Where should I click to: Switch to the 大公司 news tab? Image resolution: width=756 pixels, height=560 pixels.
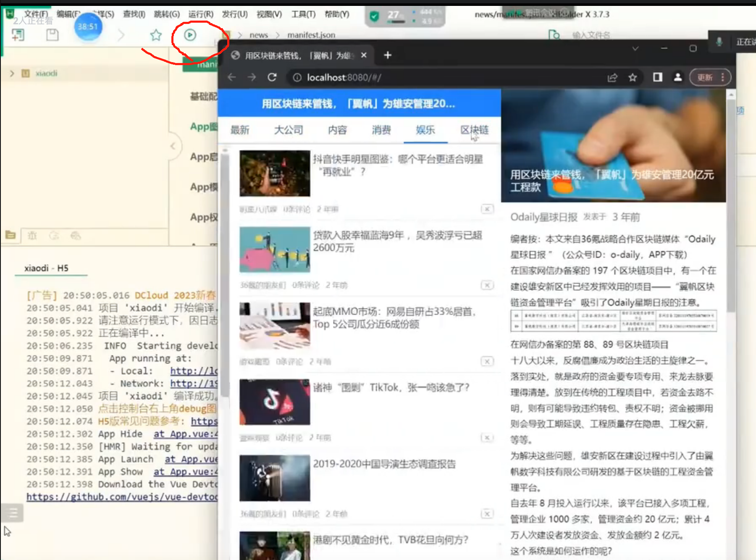tap(289, 130)
